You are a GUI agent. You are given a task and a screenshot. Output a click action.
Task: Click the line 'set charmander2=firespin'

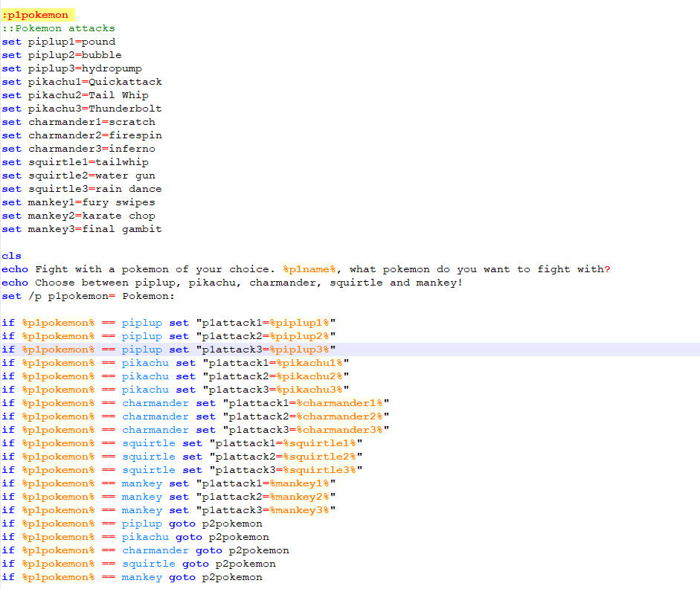tap(82, 135)
